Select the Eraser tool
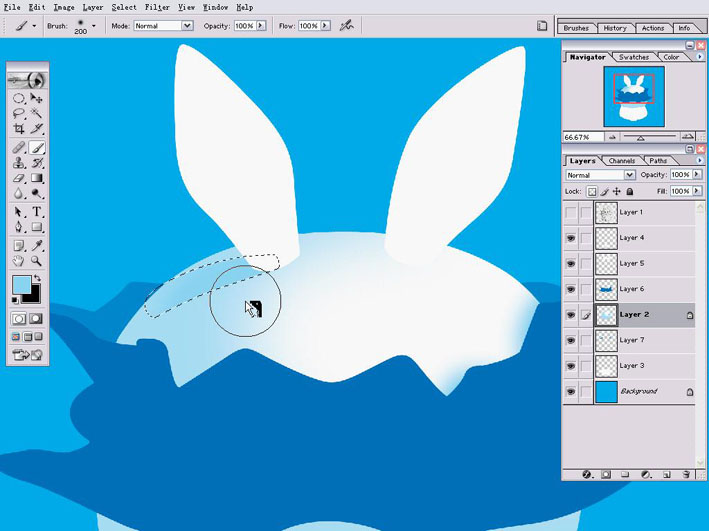The image size is (709, 531). tap(19, 178)
